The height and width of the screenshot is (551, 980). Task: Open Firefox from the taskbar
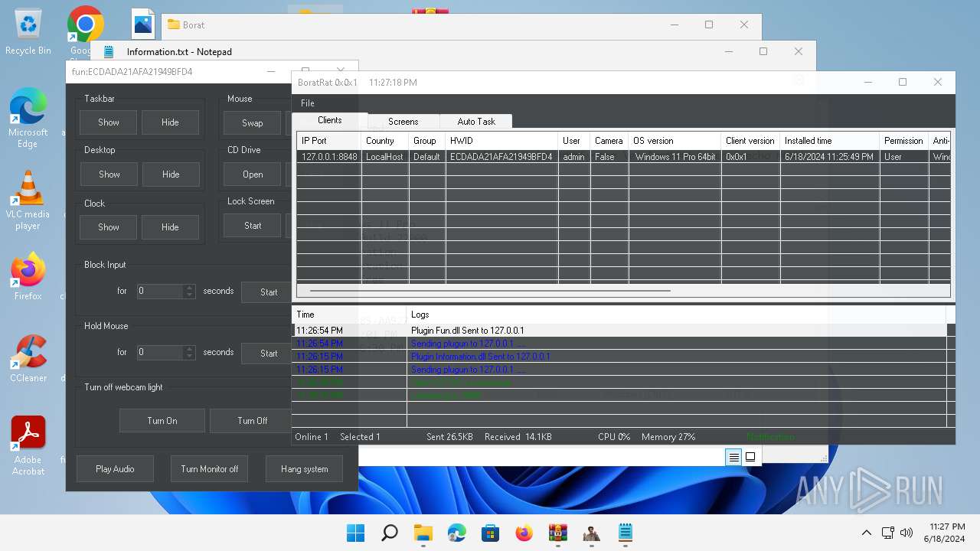[524, 533]
